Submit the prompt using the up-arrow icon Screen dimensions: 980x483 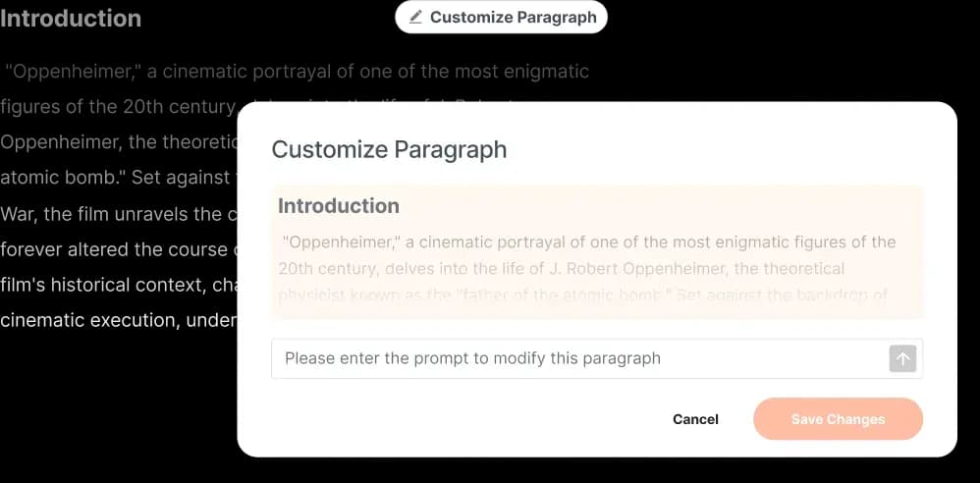pyautogui.click(x=902, y=358)
